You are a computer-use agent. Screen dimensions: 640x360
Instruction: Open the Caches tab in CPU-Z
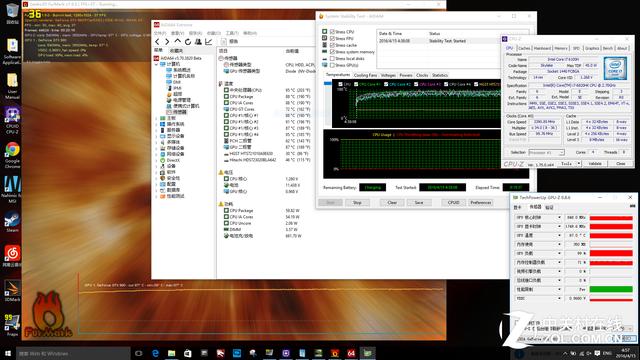coord(524,48)
